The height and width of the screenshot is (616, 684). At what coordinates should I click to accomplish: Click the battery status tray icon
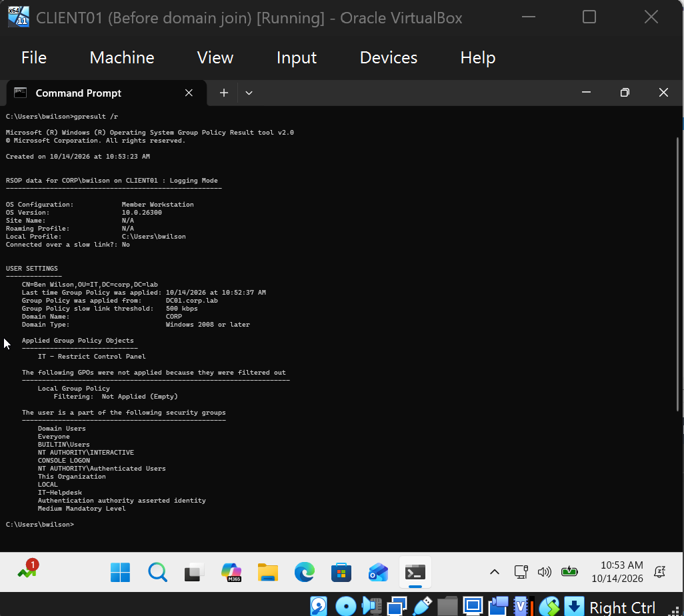coord(569,571)
